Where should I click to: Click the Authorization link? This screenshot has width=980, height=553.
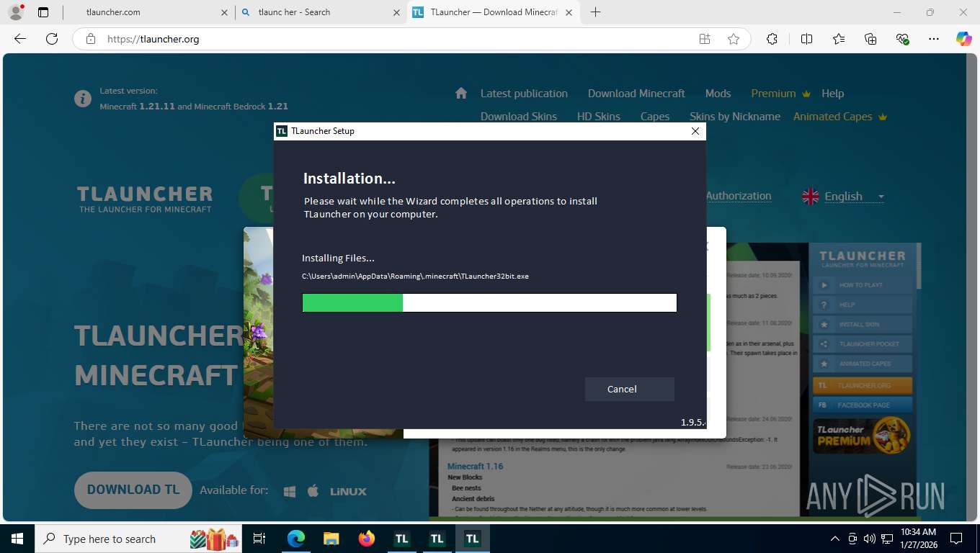(x=739, y=196)
